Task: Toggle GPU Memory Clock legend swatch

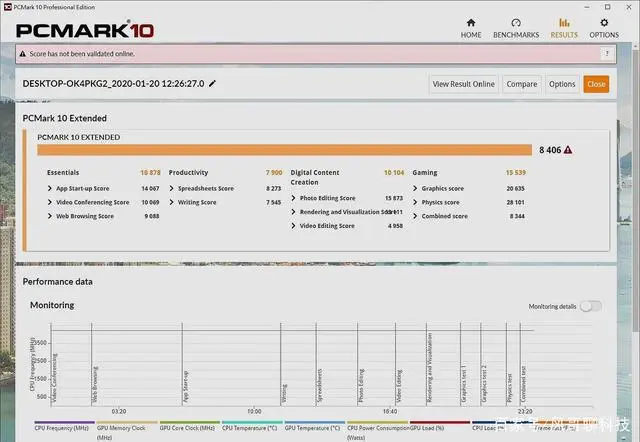Action: pos(127,422)
